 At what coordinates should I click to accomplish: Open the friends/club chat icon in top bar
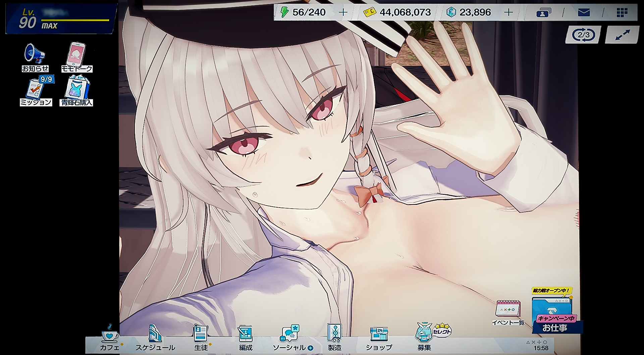544,12
